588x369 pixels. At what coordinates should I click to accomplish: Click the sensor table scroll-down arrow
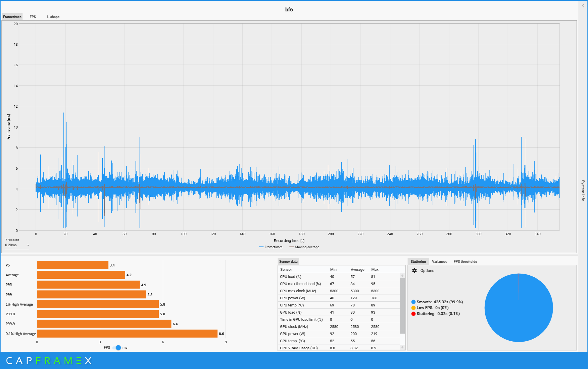(402, 347)
